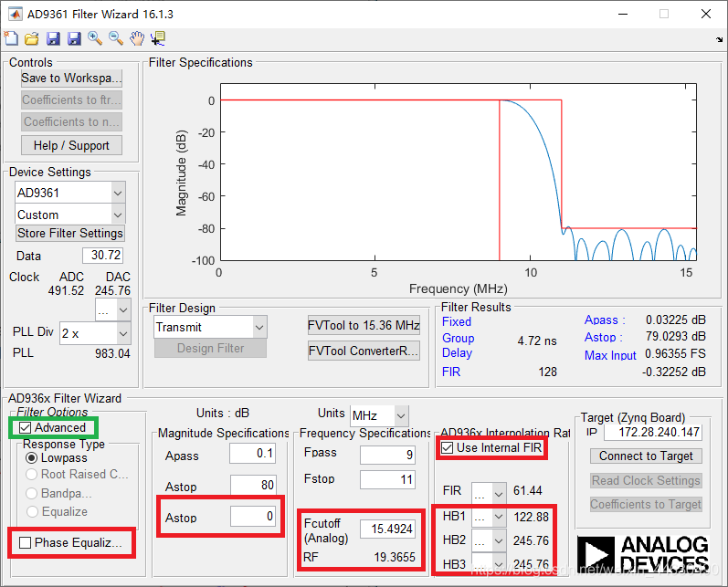Click Read Clock Settings button
The image size is (728, 587).
tap(646, 480)
